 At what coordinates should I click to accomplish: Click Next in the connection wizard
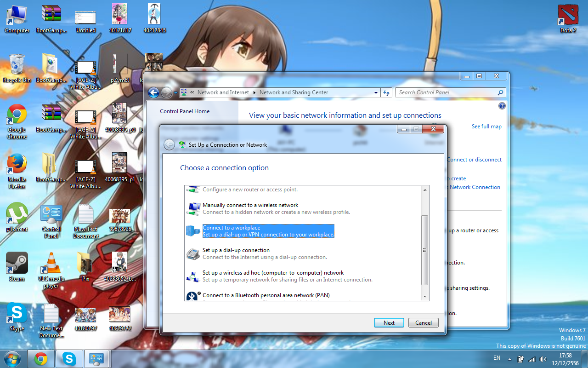(x=389, y=322)
